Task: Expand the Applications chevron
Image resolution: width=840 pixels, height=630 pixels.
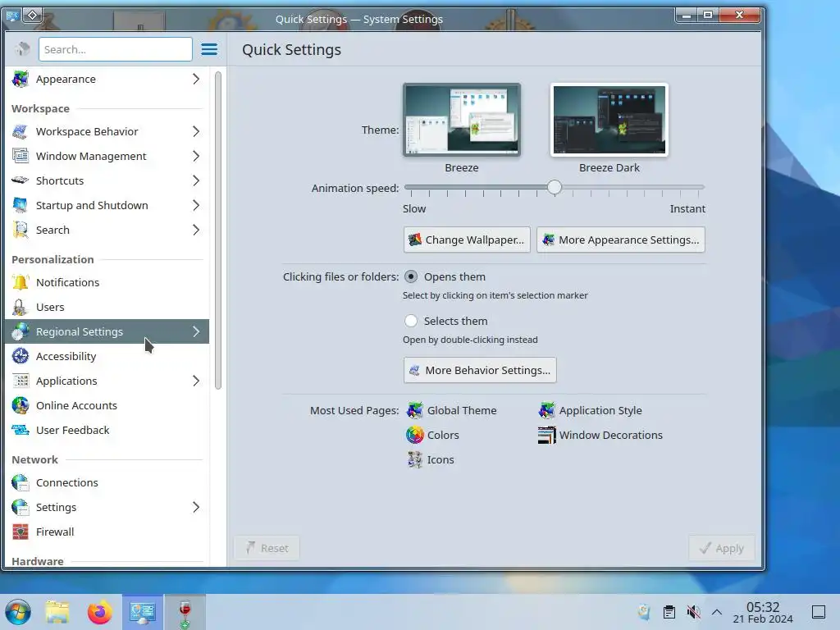Action: tap(196, 381)
